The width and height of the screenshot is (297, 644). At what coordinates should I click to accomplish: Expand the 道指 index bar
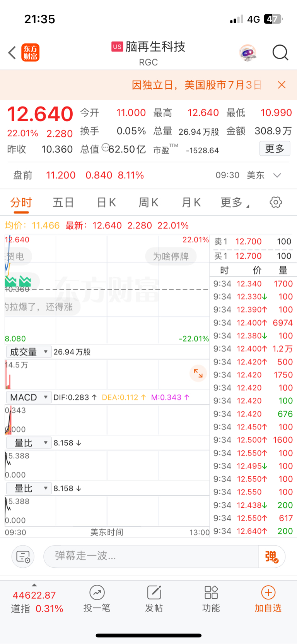click(34, 585)
